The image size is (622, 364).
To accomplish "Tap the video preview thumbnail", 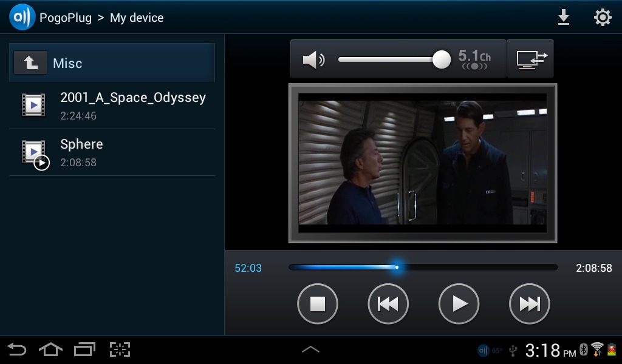I will [x=423, y=163].
